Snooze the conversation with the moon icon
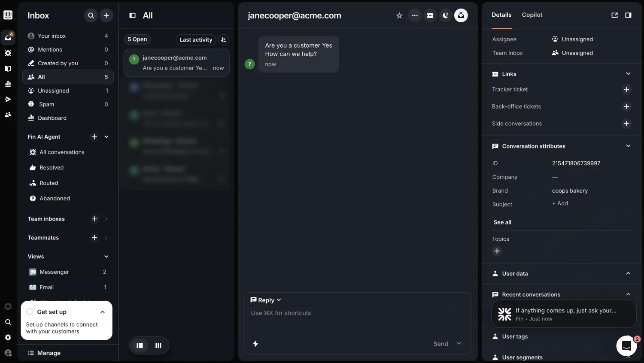Viewport: 644px width, 363px height. [446, 15]
